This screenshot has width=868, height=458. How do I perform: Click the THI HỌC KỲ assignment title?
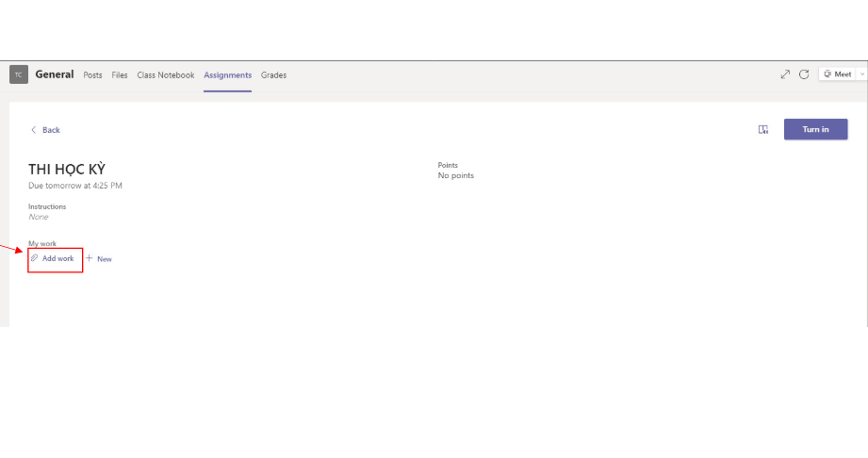click(67, 169)
